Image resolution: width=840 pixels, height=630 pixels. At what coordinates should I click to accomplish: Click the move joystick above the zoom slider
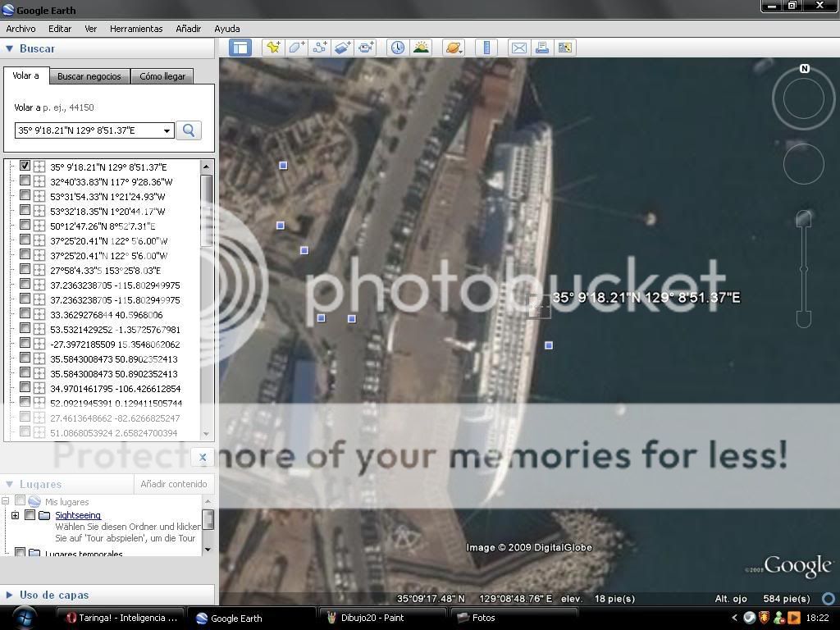click(x=804, y=163)
